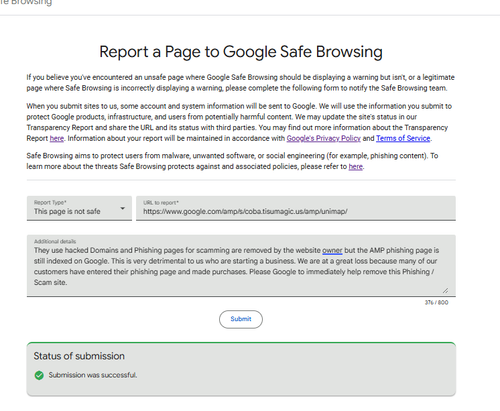The image size is (500, 411).
Task: Click the 'Additional details' field label
Action: pyautogui.click(x=55, y=241)
